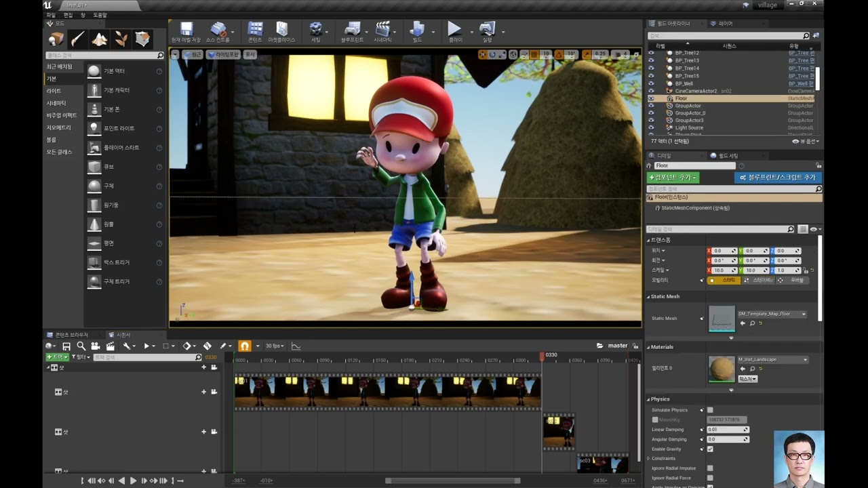868x488 pixels.
Task: Open 소스 컨트롤 toolbar button
Action: tap(218, 32)
